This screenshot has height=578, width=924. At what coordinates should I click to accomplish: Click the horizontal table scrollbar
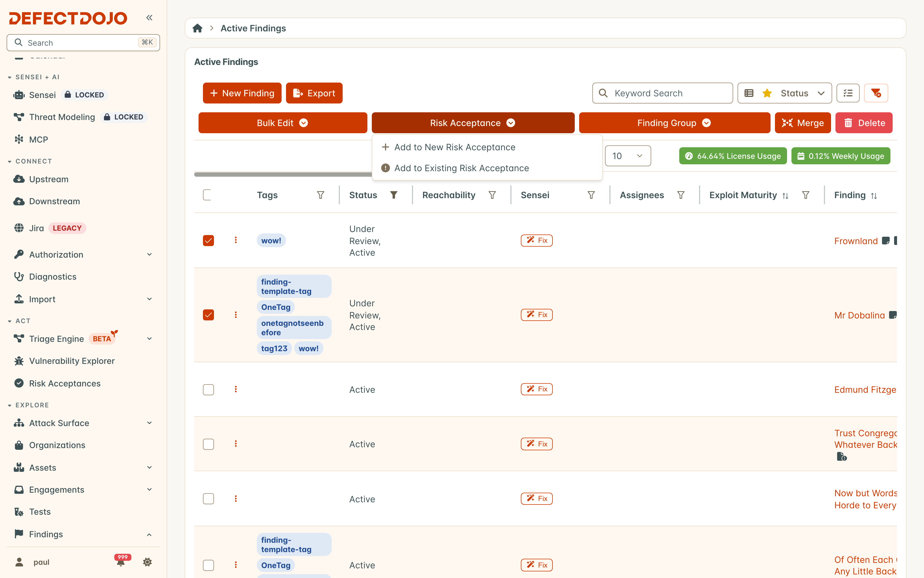coord(282,175)
